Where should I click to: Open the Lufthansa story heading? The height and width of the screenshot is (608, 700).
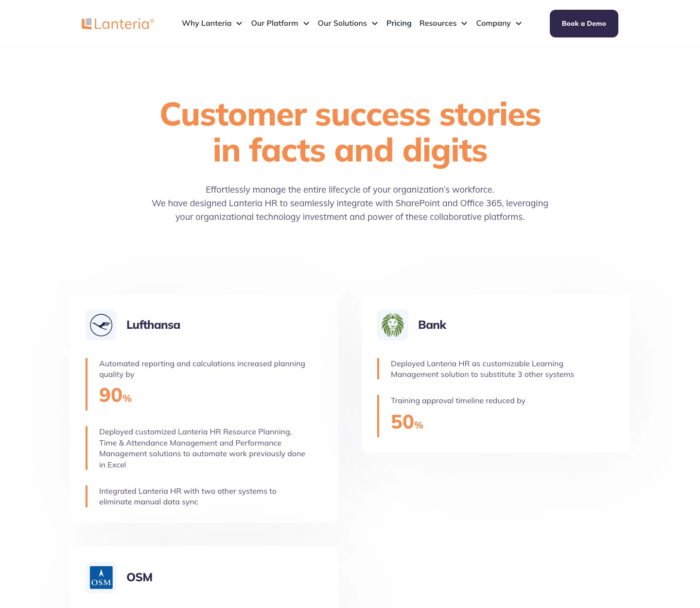153,325
